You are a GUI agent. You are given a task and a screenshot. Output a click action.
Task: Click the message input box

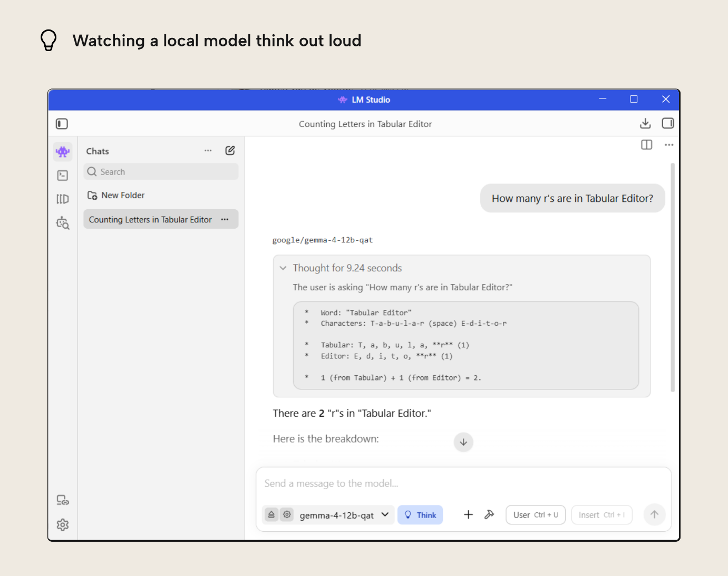point(463,483)
